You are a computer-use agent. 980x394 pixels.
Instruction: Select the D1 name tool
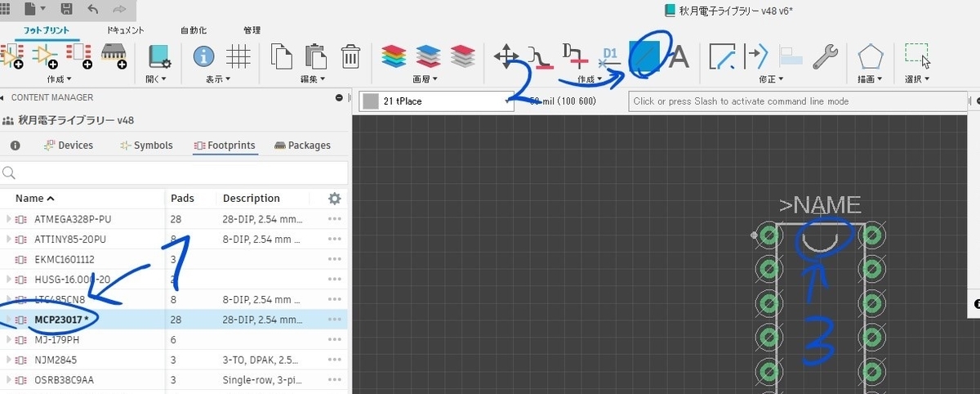pyautogui.click(x=610, y=56)
